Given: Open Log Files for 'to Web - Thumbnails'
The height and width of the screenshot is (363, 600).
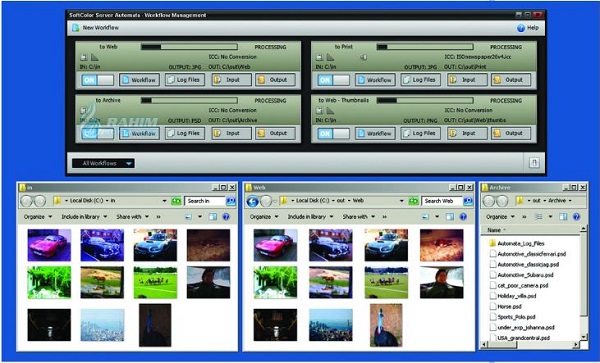Looking at the screenshot, I should pyautogui.click(x=421, y=133).
